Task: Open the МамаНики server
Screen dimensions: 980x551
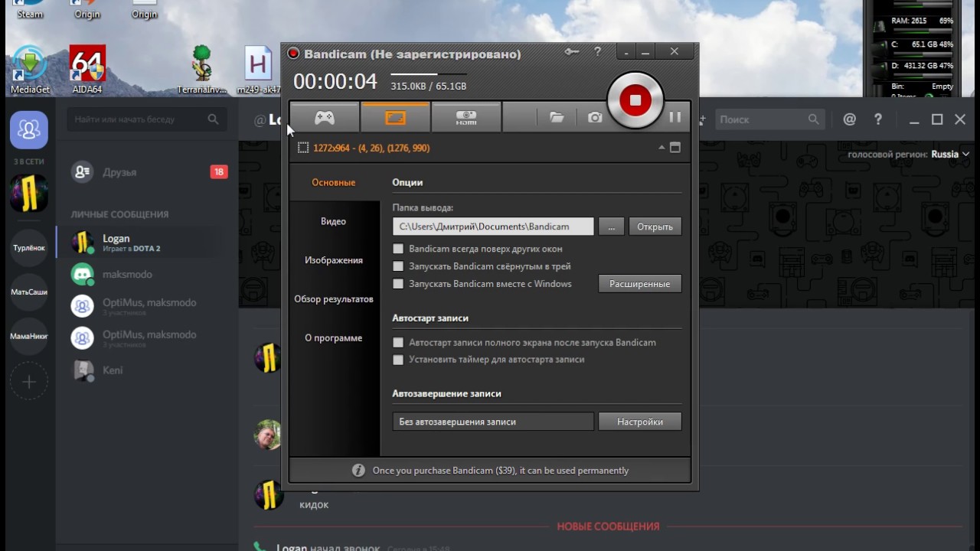Action: (29, 337)
